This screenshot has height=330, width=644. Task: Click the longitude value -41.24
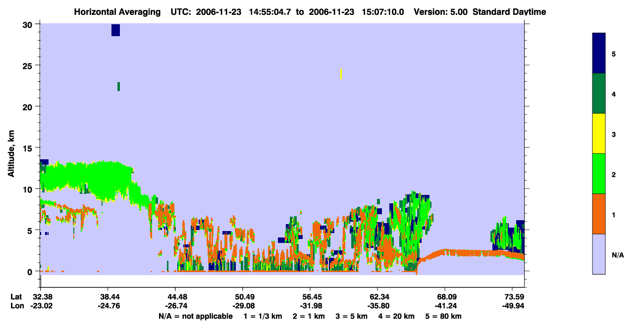(x=445, y=306)
